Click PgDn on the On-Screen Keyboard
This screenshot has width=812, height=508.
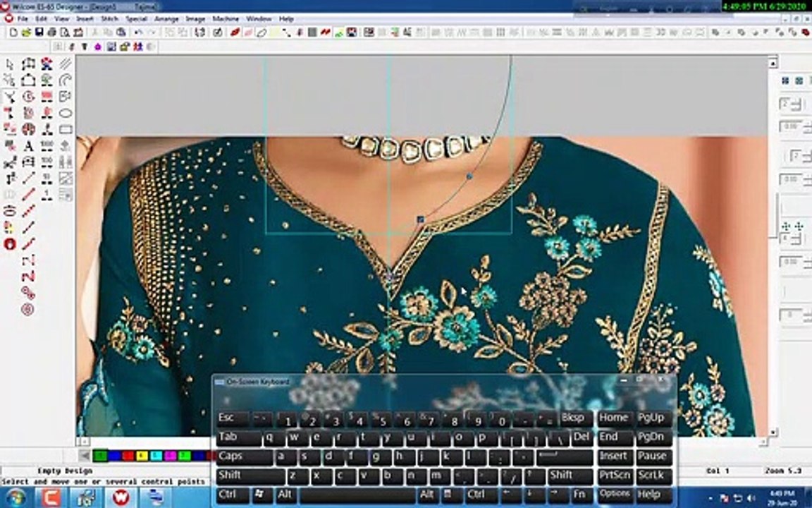(x=654, y=437)
